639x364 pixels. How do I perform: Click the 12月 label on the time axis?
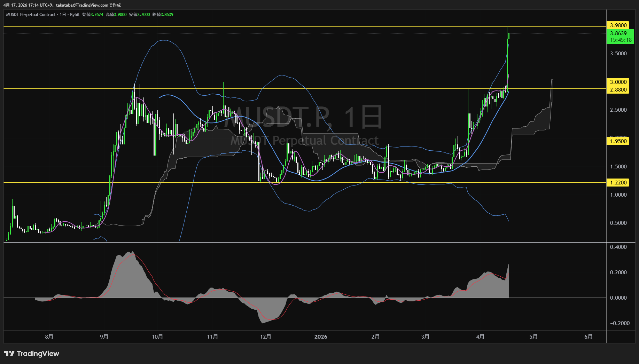265,337
